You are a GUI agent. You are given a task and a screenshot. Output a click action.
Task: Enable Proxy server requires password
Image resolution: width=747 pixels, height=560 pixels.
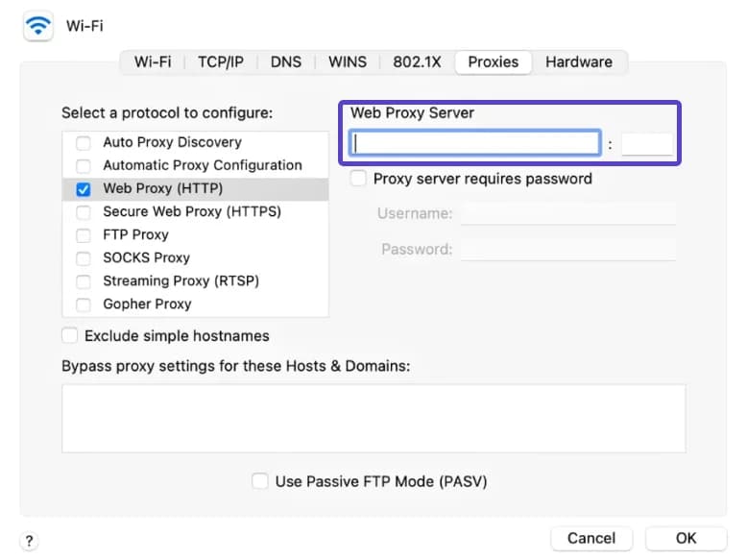(x=358, y=179)
